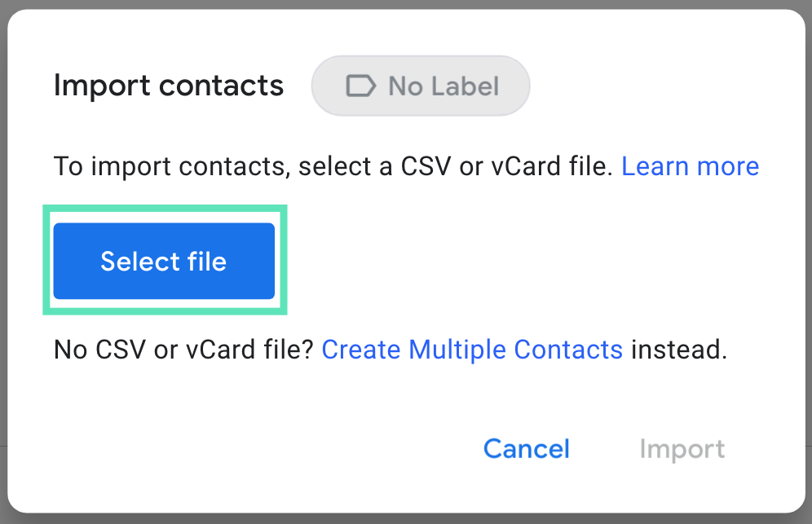Dismiss the dialog using Cancel
The width and height of the screenshot is (812, 524).
526,449
